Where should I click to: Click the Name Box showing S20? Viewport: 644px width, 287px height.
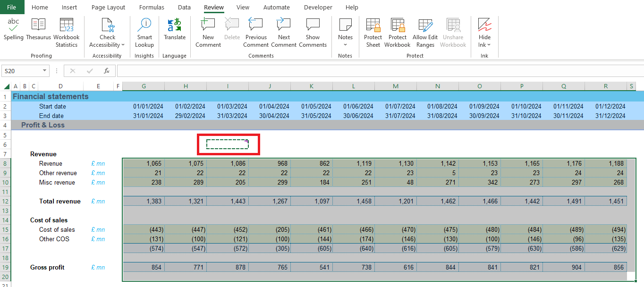click(x=22, y=71)
